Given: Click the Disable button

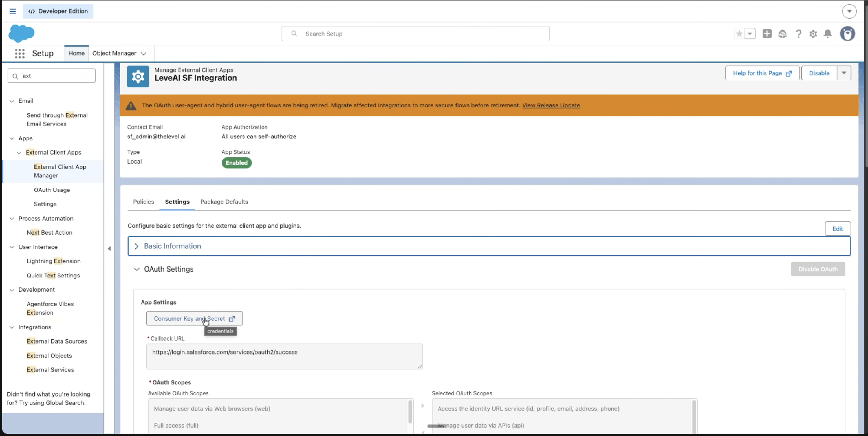Looking at the screenshot, I should pos(819,73).
